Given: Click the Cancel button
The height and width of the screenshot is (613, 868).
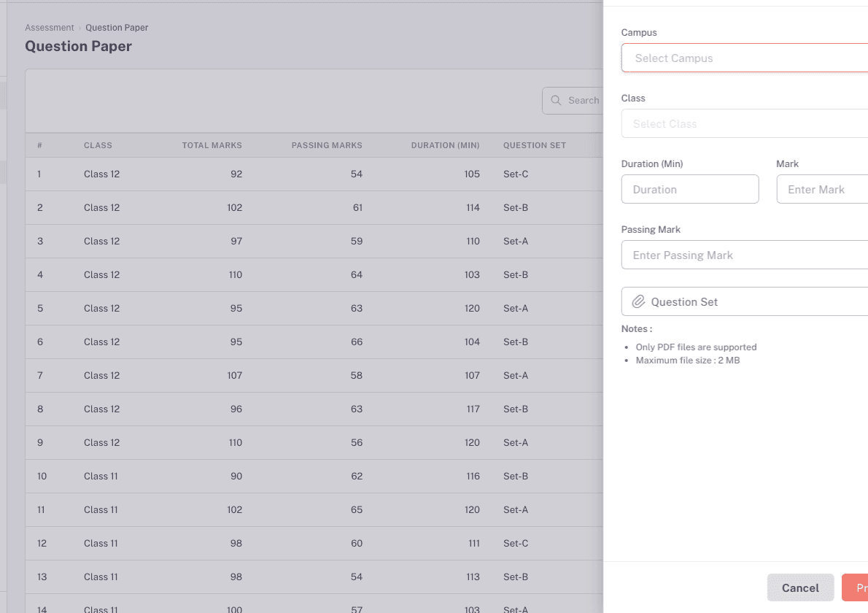Looking at the screenshot, I should click(x=800, y=587).
